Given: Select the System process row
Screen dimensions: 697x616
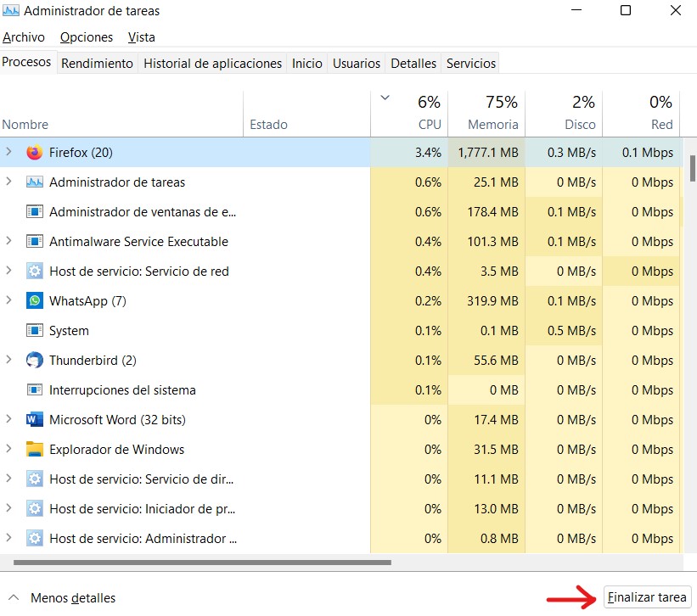Looking at the screenshot, I should click(69, 331).
